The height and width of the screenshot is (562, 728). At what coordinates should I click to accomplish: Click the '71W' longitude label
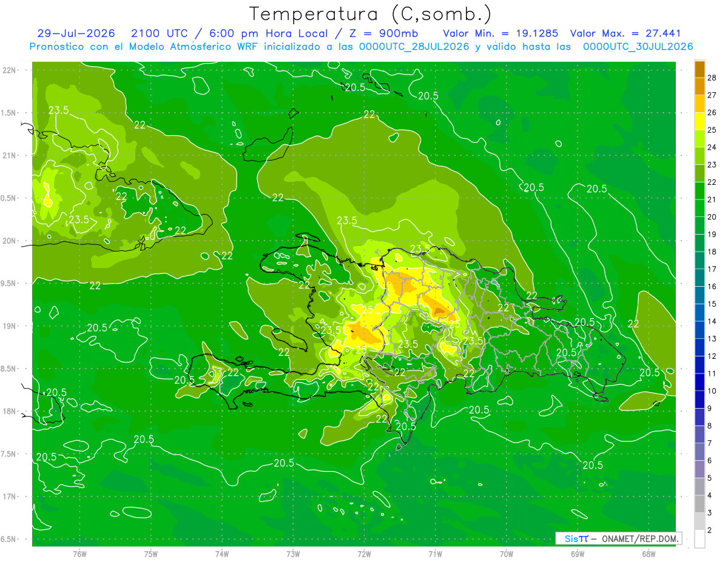point(435,554)
